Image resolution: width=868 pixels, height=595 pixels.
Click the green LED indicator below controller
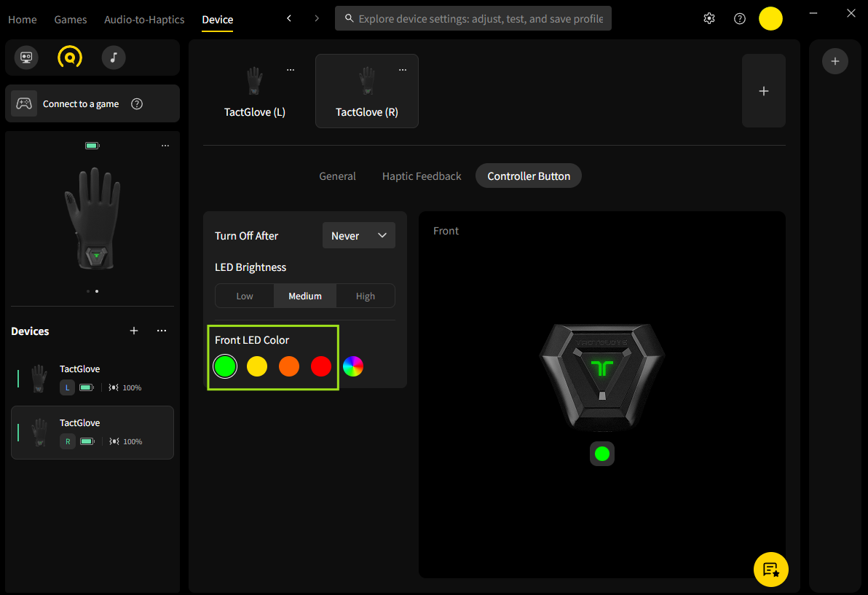602,454
